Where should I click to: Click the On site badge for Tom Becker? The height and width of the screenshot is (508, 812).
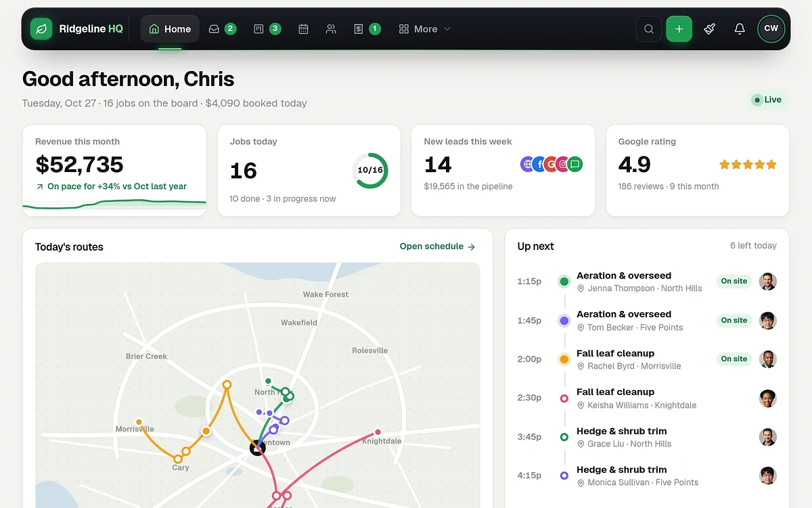(x=734, y=320)
